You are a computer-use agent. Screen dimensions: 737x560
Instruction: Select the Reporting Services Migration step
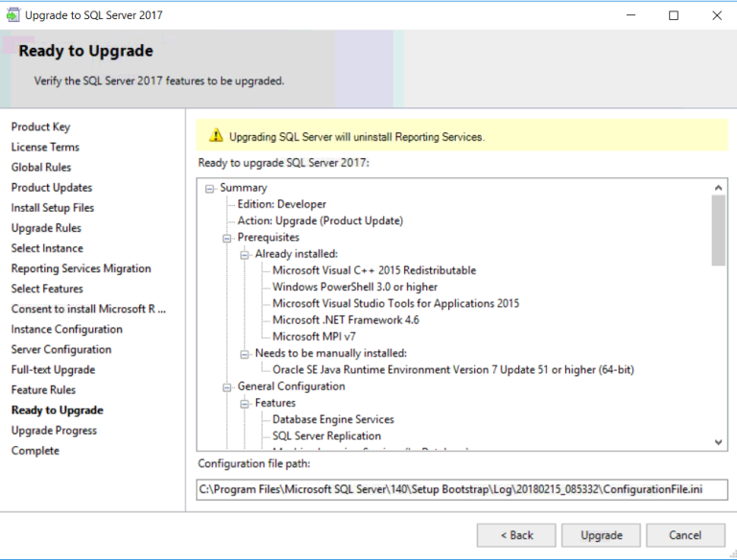pyautogui.click(x=81, y=268)
